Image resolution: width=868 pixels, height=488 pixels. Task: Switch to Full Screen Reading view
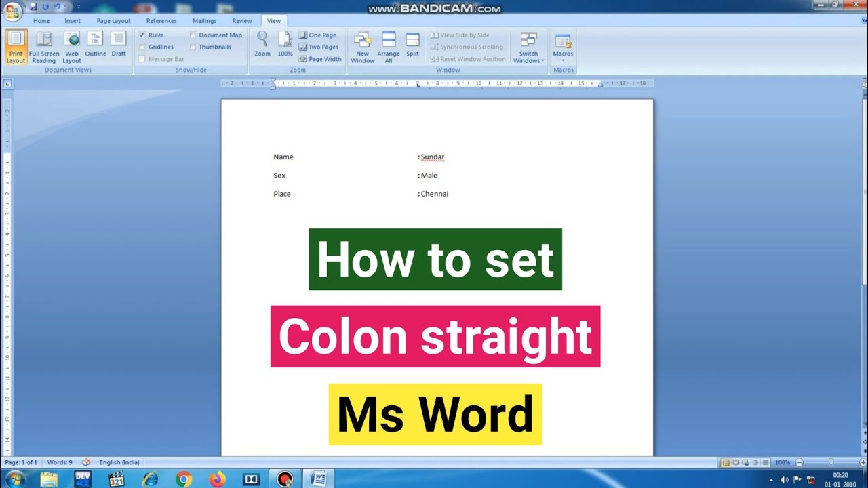tap(44, 47)
